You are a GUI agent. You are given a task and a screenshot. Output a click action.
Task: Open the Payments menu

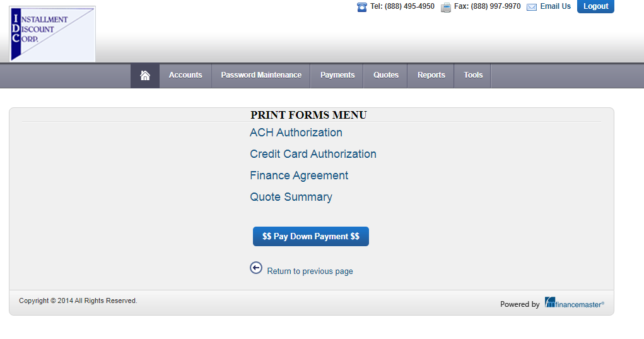[x=337, y=75]
